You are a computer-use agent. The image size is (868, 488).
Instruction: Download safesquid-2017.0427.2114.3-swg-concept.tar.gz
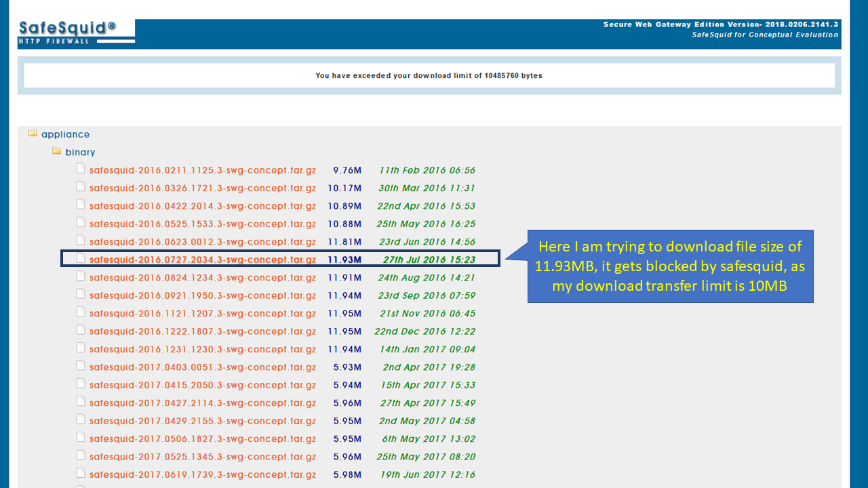[203, 403]
